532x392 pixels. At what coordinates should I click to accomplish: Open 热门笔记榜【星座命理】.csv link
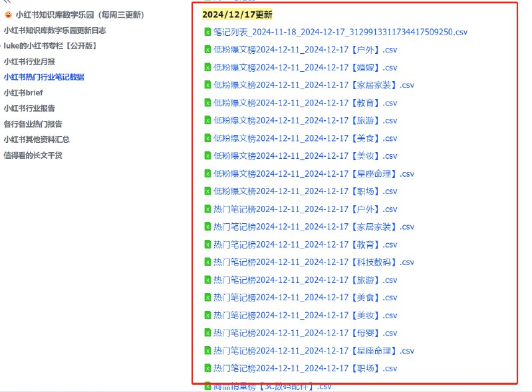coord(313,351)
